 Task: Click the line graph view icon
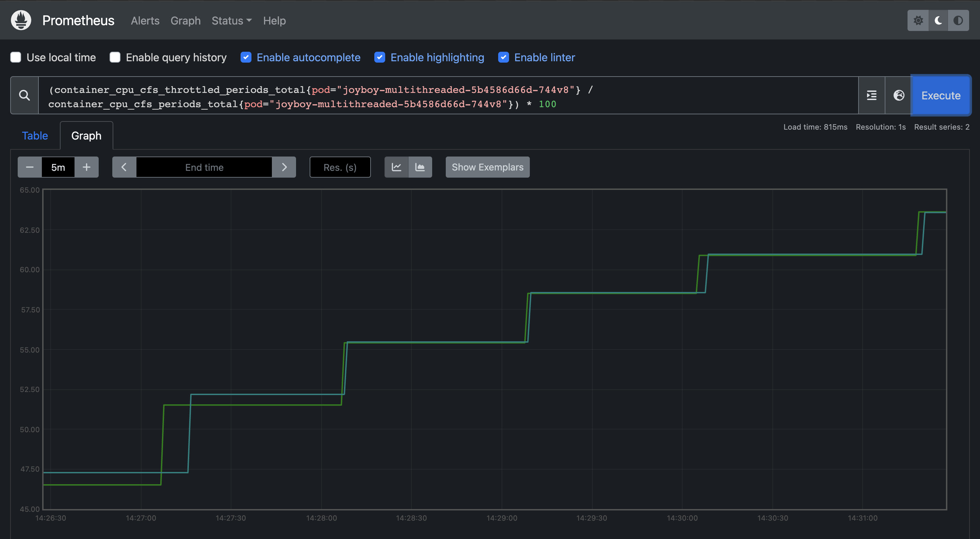click(x=396, y=167)
